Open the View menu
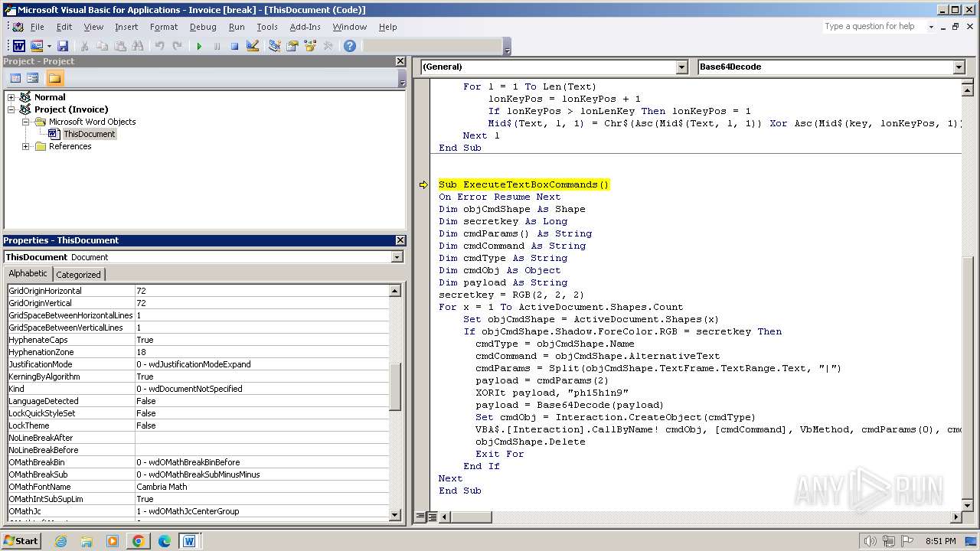The image size is (980, 551). tap(93, 27)
